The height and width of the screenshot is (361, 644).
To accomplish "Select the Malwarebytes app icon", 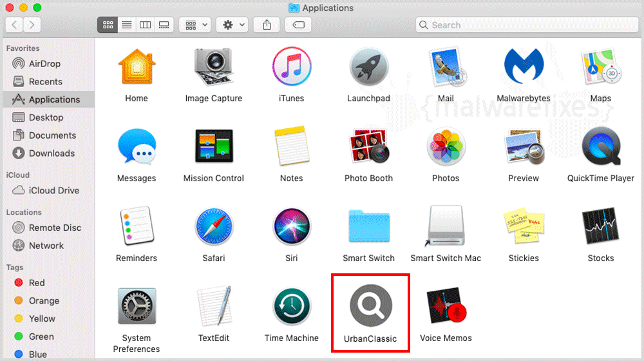I will click(524, 66).
